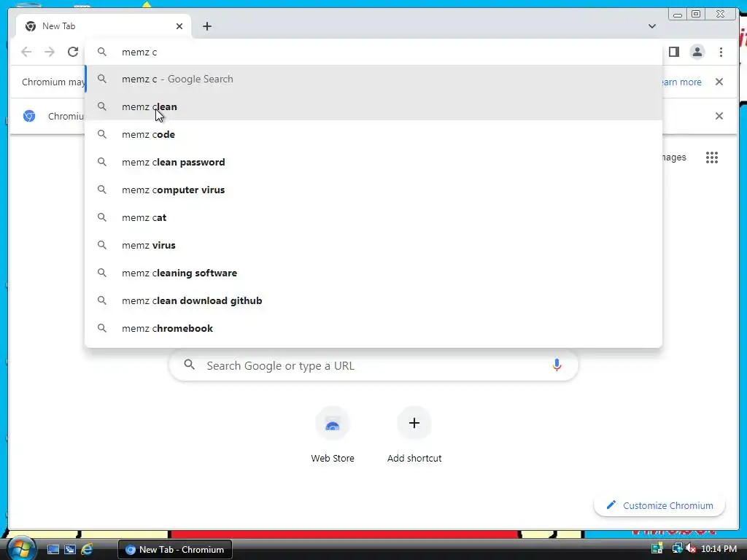Open Google apps grid icon
This screenshot has height=560, width=747.
pos(712,157)
